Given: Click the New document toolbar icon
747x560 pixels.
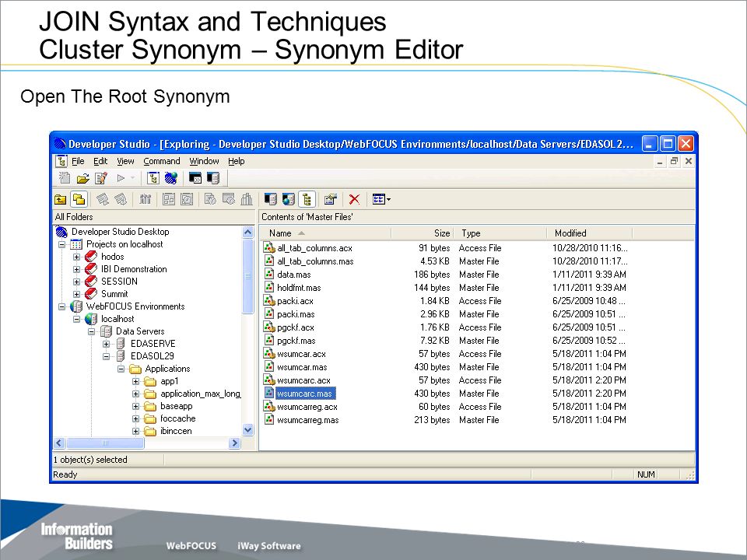Looking at the screenshot, I should [x=65, y=179].
